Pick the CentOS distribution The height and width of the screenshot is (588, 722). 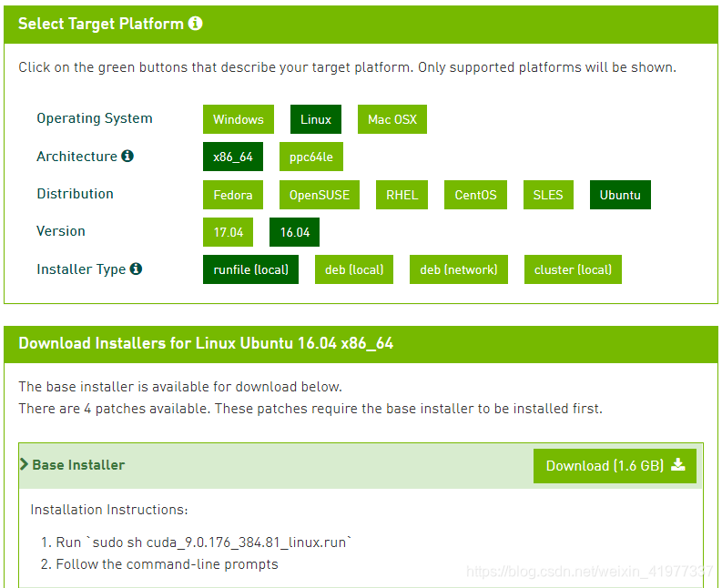point(475,195)
